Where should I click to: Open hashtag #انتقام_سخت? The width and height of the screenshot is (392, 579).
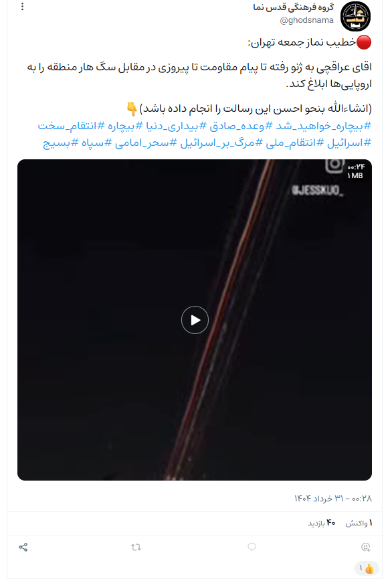pyautogui.click(x=71, y=127)
